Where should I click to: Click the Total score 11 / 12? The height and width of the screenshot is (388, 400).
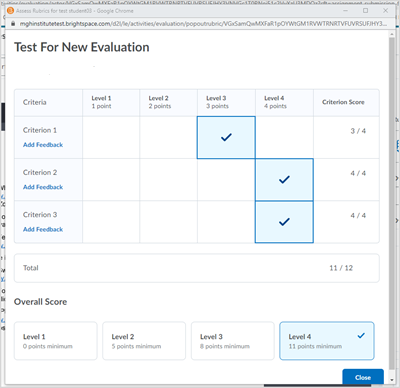pyautogui.click(x=341, y=268)
